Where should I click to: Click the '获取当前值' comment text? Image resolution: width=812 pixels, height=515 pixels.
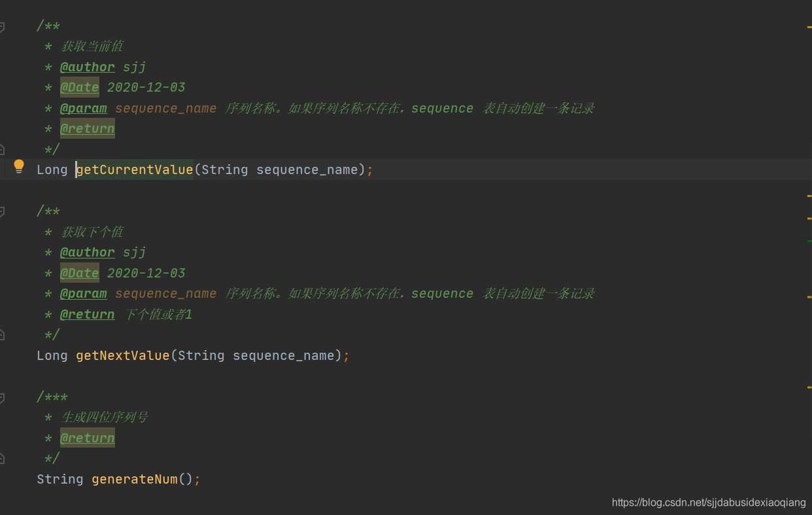(92, 46)
